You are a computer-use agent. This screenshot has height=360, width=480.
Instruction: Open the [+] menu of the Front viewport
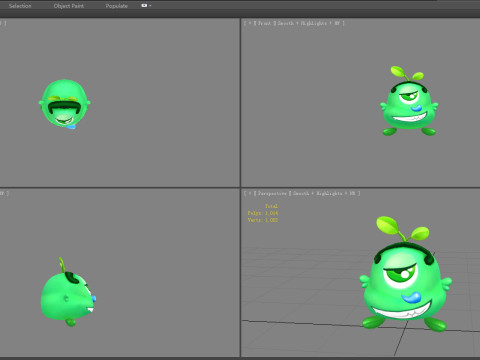250,23
